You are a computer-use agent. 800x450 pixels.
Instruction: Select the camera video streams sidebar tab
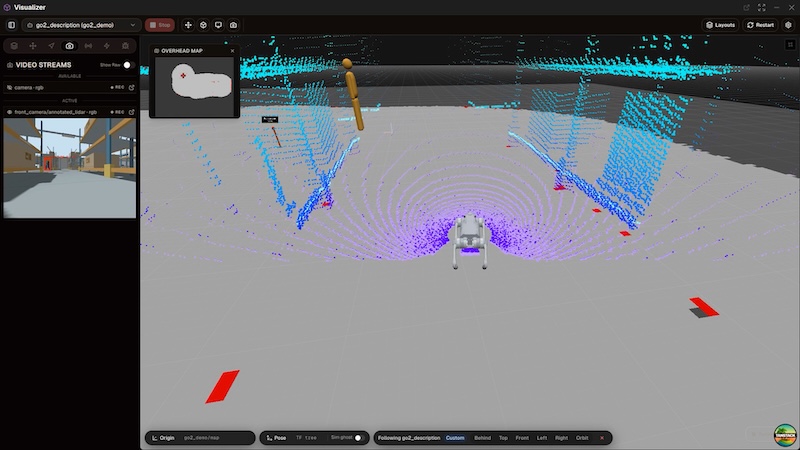pyautogui.click(x=69, y=46)
